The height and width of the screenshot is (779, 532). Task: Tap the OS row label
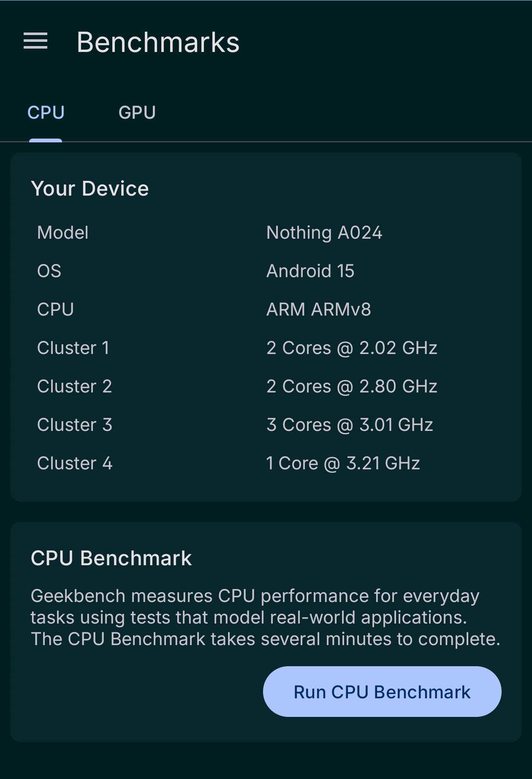[49, 271]
